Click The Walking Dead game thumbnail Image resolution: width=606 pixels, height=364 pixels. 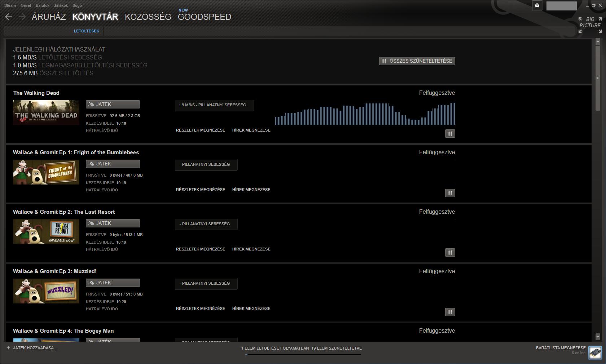[46, 112]
